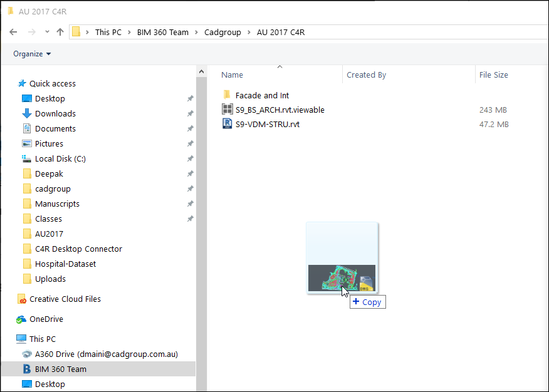The width and height of the screenshot is (549, 392).
Task: Expand the chevron after Cadgroup breadcrumb
Action: (x=249, y=32)
